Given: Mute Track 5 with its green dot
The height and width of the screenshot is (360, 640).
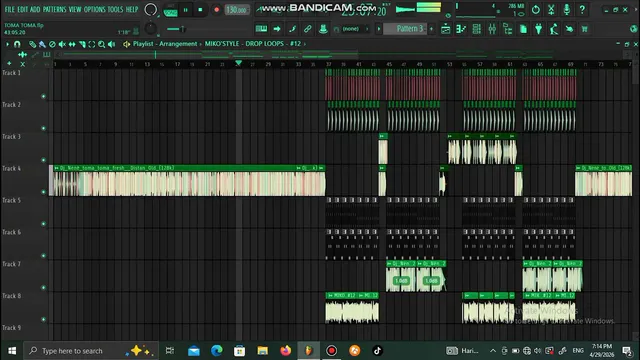Looking at the screenshot, I should (x=44, y=224).
